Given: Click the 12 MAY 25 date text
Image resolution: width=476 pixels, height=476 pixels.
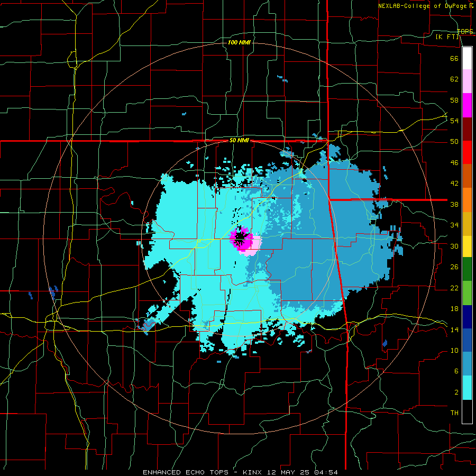Looking at the screenshot, I should tap(289, 472).
